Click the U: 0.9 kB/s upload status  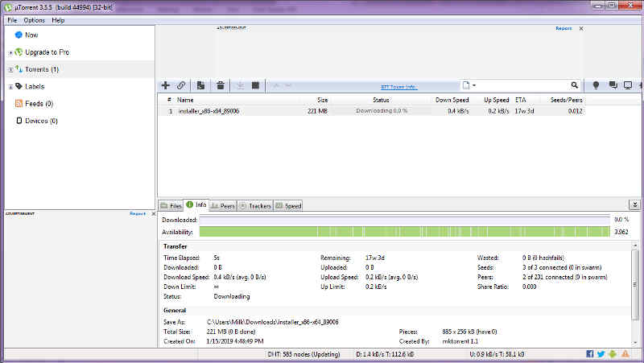[497, 354]
